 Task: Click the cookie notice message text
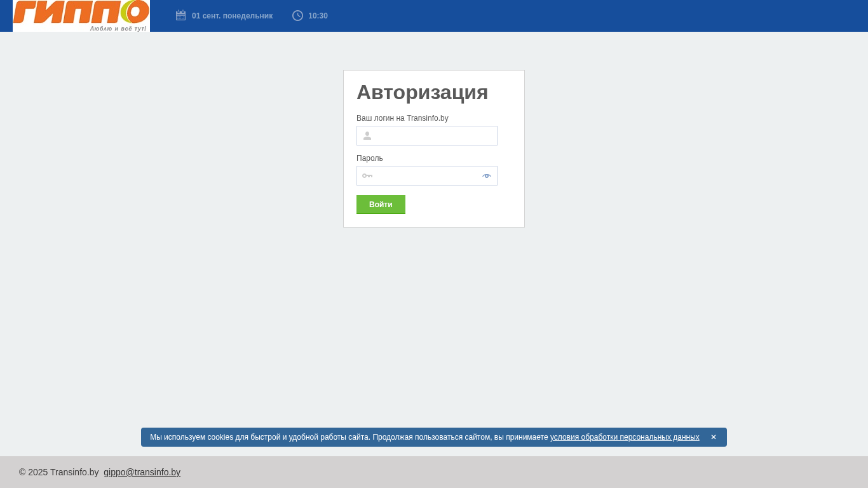(349, 437)
